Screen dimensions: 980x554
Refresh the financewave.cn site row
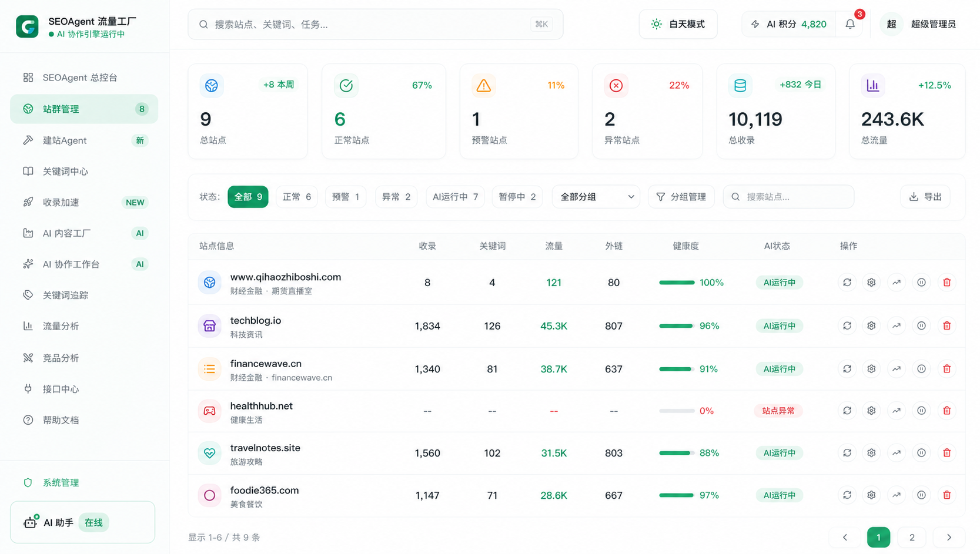847,369
